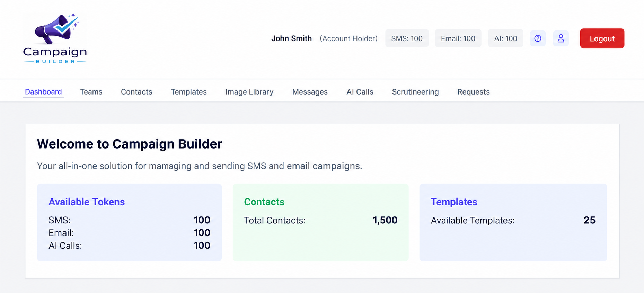644x293 pixels.
Task: Click the AI: 100 token badge
Action: (505, 38)
